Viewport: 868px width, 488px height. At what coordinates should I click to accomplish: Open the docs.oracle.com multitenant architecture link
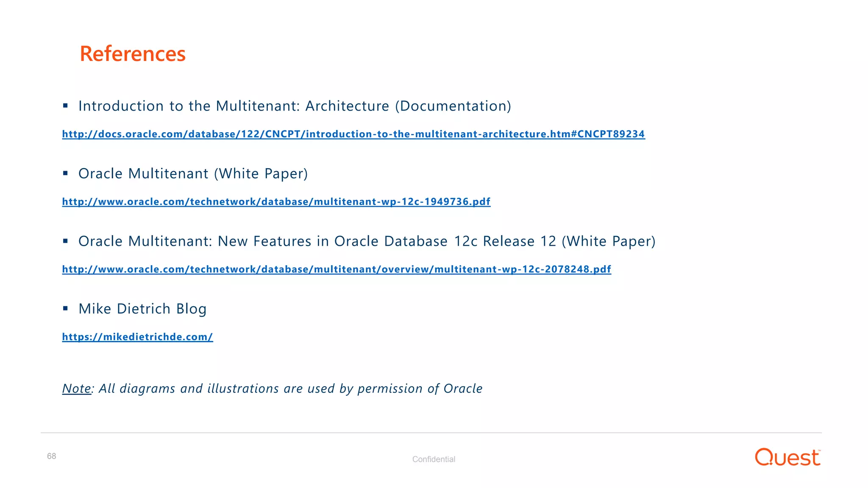click(353, 134)
